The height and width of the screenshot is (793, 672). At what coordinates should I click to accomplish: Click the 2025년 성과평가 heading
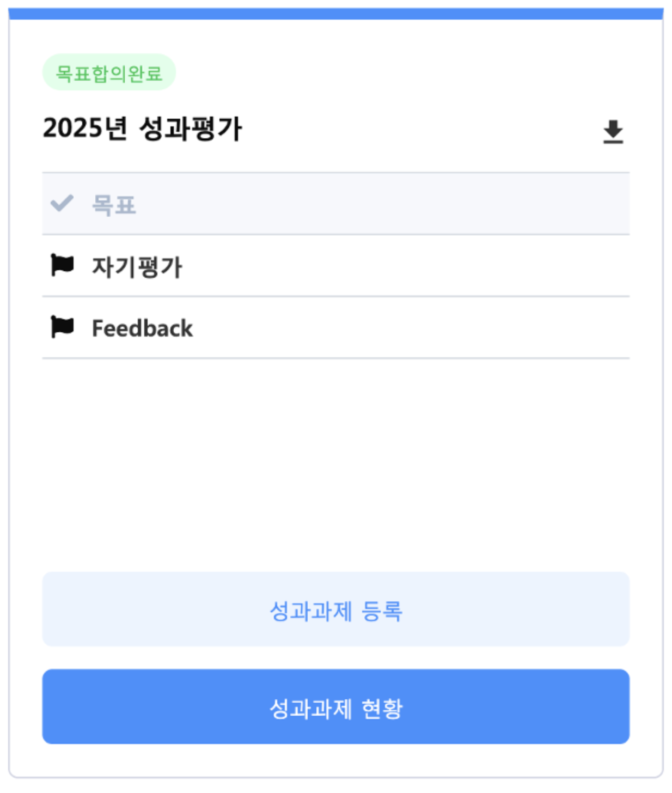click(x=142, y=129)
